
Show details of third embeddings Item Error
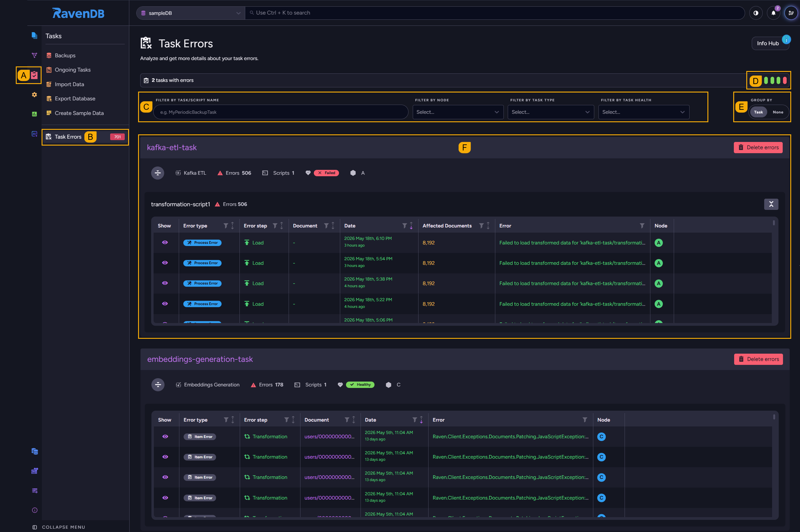[x=165, y=477]
